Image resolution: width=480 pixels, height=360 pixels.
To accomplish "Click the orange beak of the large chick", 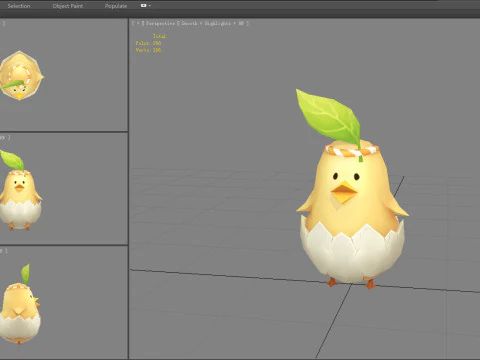I will click(x=344, y=192).
